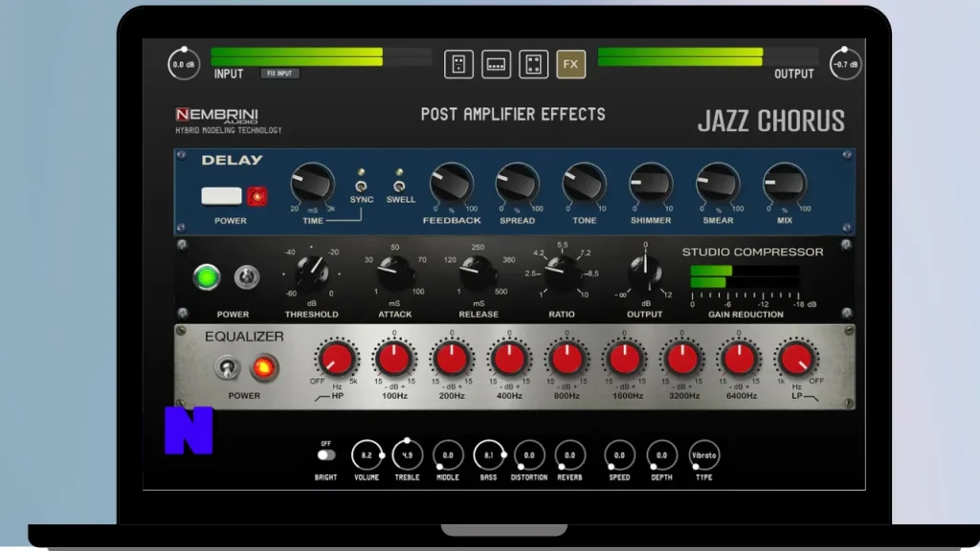The width and height of the screenshot is (980, 551).
Task: Click the compressor THRESHOLD knob
Action: click(x=312, y=273)
